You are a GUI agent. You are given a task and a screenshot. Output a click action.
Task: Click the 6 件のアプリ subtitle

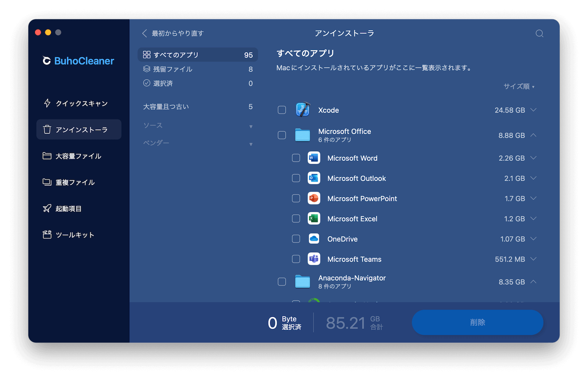click(335, 140)
